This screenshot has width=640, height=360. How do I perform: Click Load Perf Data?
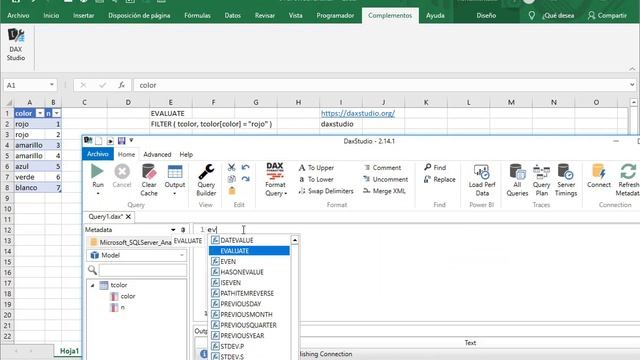[x=482, y=180]
